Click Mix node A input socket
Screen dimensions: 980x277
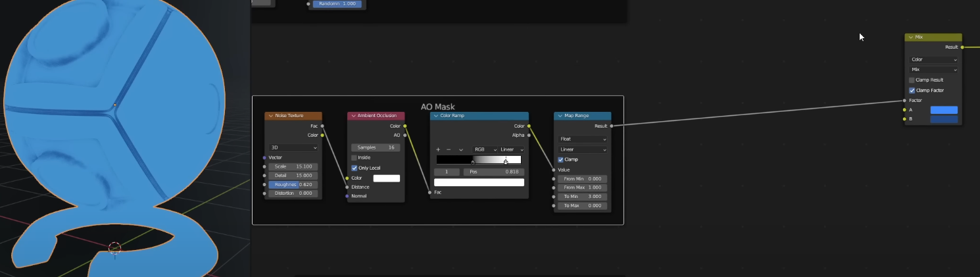pyautogui.click(x=905, y=110)
